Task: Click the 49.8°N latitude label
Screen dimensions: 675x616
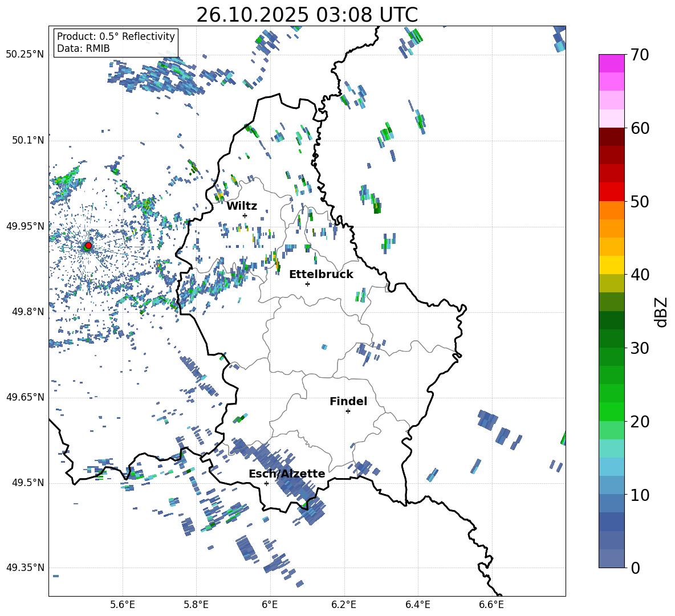Action: tap(28, 312)
